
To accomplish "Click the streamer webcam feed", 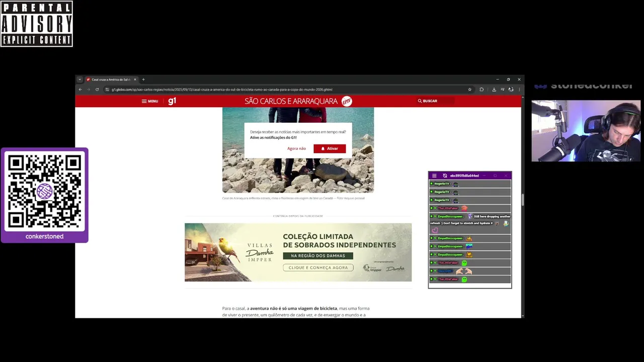I will [x=586, y=131].
